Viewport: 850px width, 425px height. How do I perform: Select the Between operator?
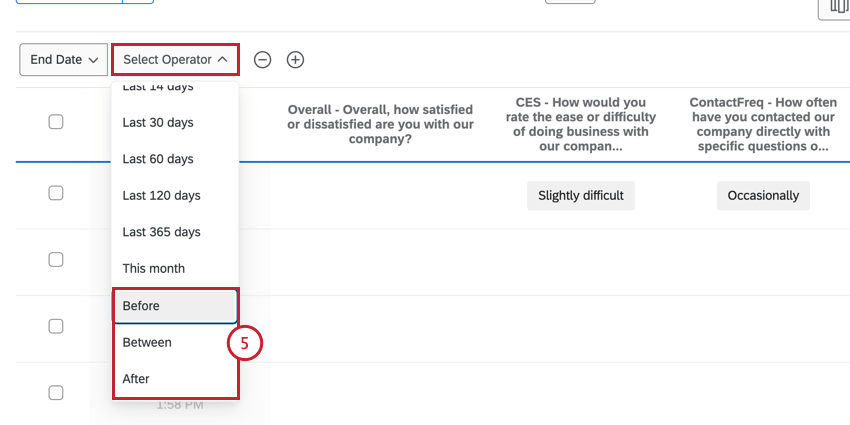[x=175, y=343]
